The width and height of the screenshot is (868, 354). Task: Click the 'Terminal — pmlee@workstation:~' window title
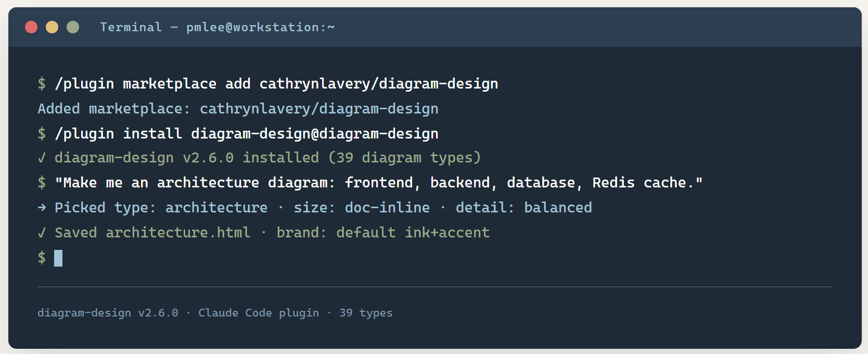[x=217, y=27]
